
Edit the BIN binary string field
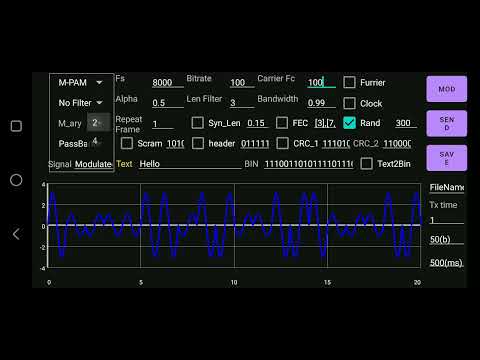coord(309,164)
